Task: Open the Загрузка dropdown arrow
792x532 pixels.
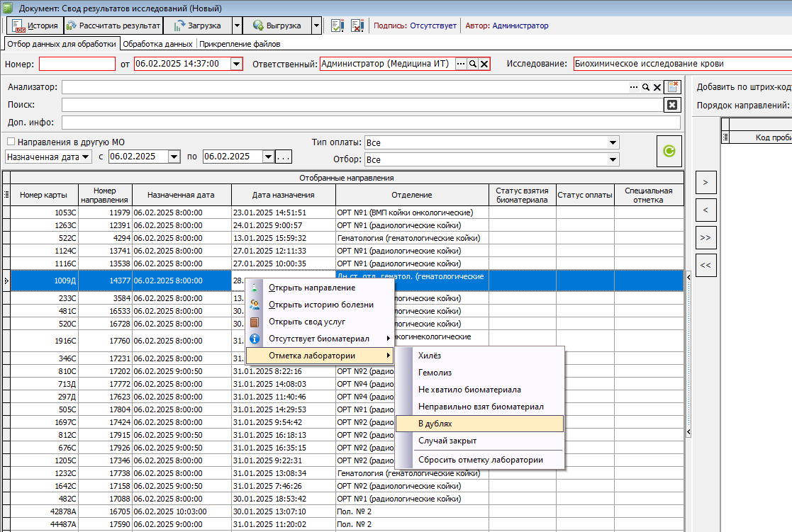Action: [x=237, y=26]
